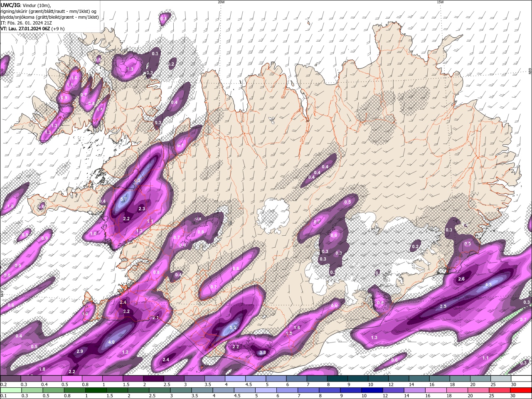The width and height of the screenshot is (532, 399).
Task: Click the '5.7' snowfall value on the map
Action: click(123, 199)
